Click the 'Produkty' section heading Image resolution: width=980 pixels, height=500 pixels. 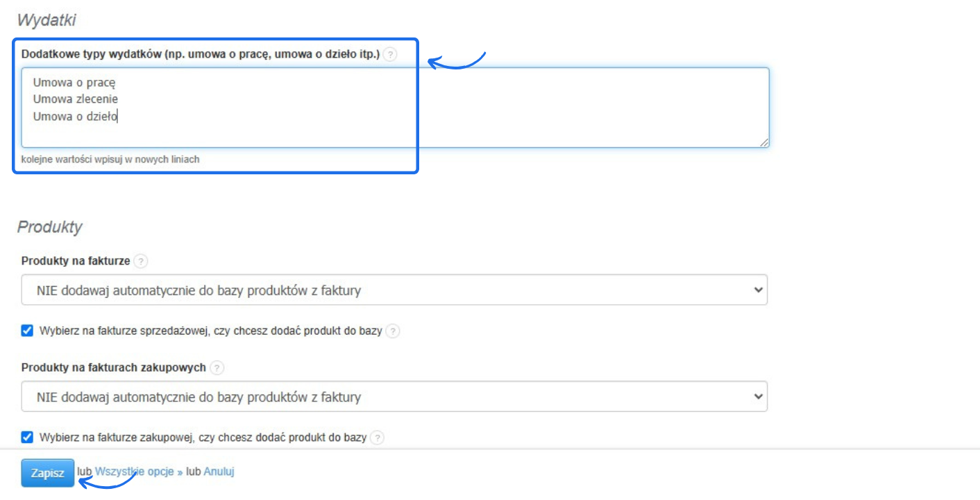50,227
